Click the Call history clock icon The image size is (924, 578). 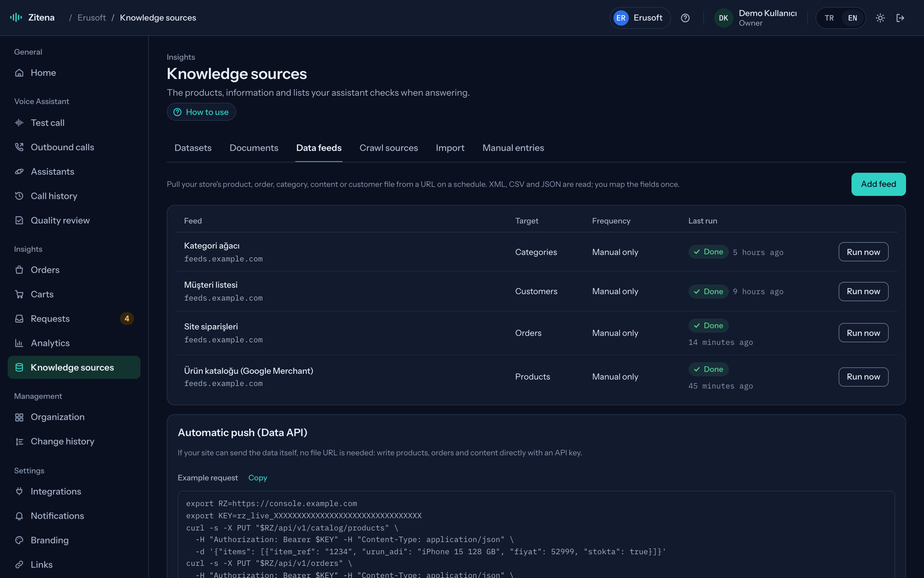coord(19,196)
